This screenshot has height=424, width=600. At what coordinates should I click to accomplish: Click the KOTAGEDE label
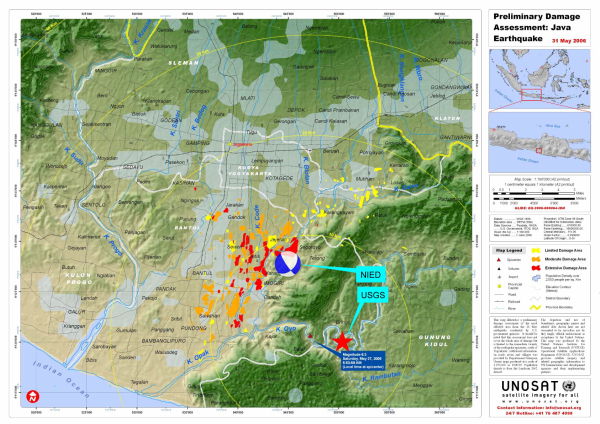pos(279,178)
